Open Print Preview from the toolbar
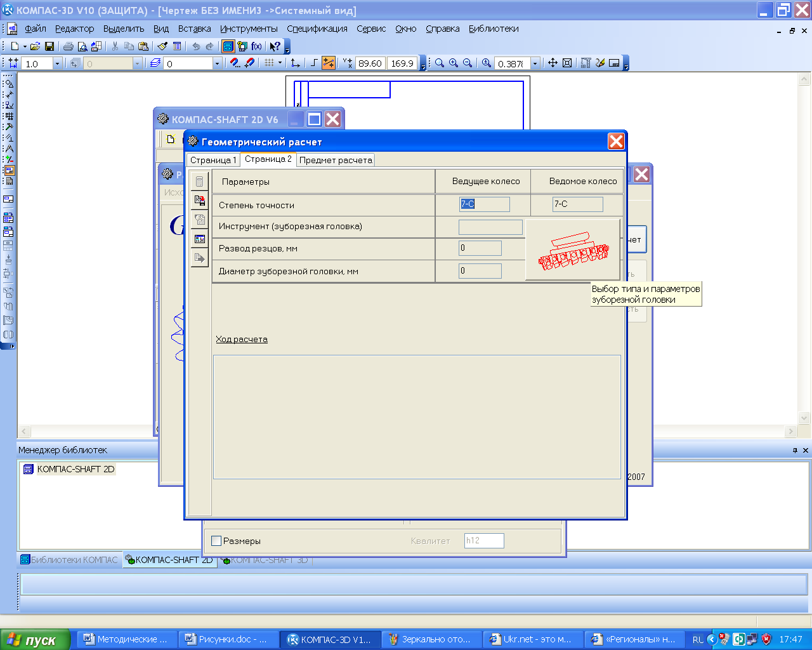This screenshot has width=812, height=650. 82,46
